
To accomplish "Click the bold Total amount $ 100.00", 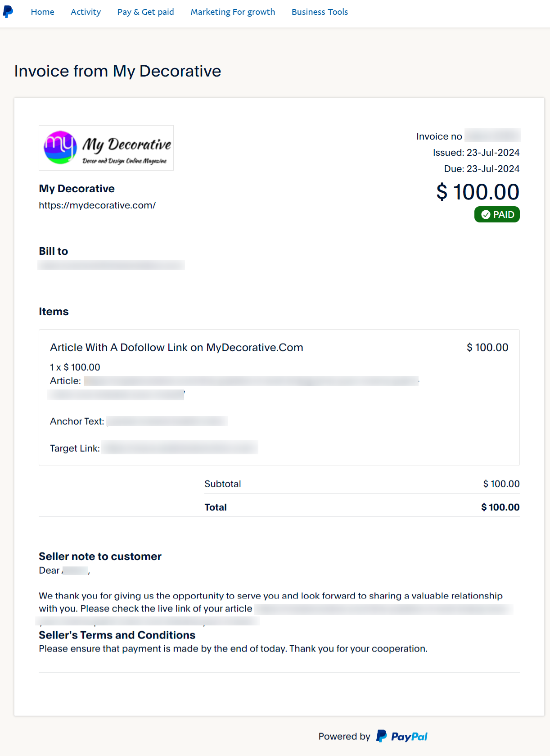I will pos(500,507).
